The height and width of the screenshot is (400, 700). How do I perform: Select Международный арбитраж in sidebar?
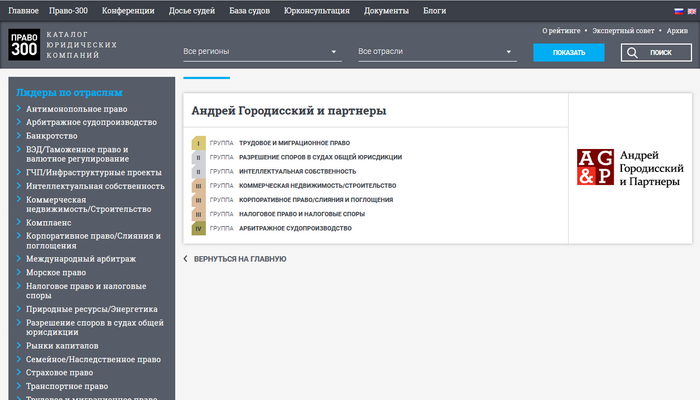(x=81, y=259)
